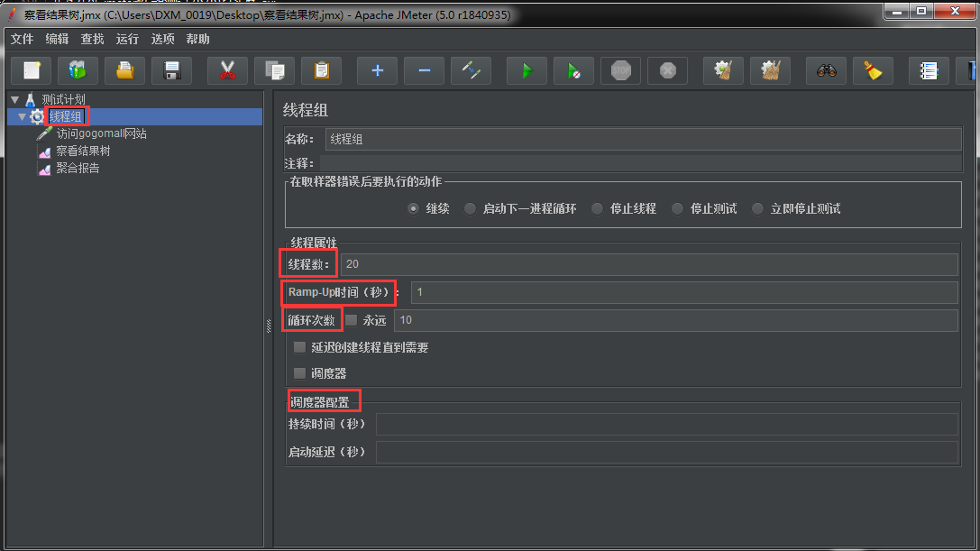Viewport: 980px width, 551px height.
Task: Select the 停止线程 radio button
Action: click(597, 209)
